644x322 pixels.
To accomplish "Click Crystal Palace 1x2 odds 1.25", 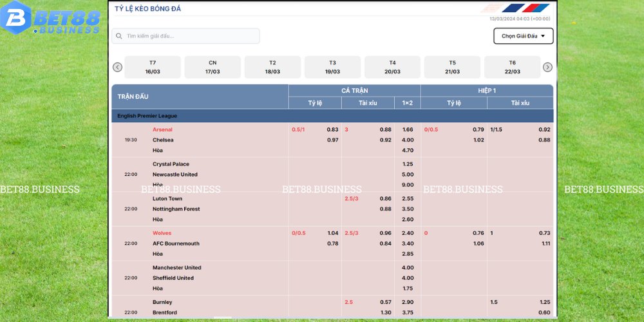I will (408, 164).
